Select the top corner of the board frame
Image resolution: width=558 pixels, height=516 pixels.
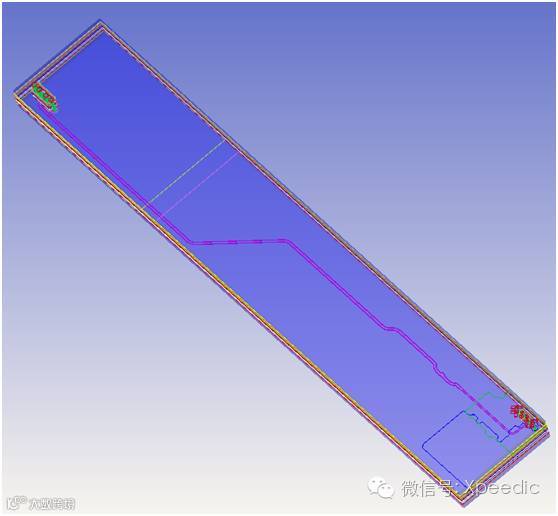pyautogui.click(x=100, y=23)
